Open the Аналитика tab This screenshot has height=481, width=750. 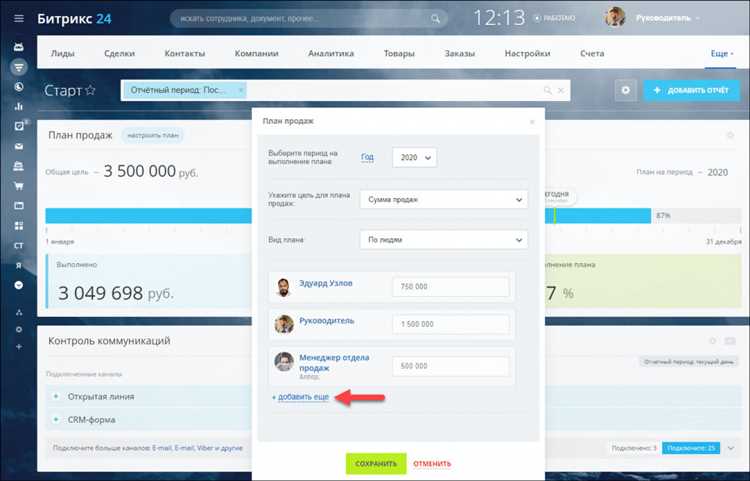pos(331,54)
